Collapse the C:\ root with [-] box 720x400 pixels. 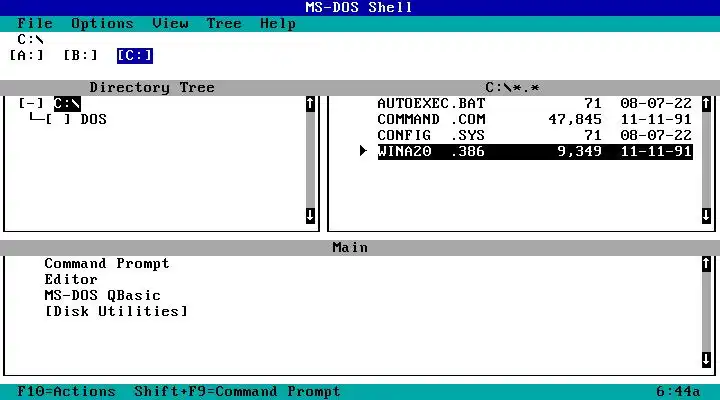(31, 103)
